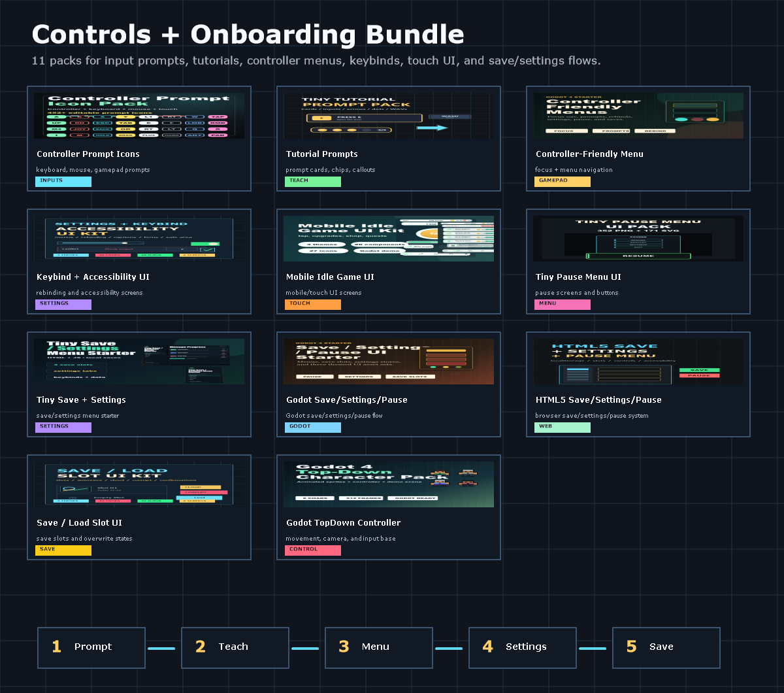This screenshot has width=784, height=693.
Task: Click the Controls + Onboarding Bundle heading
Action: click(248, 35)
